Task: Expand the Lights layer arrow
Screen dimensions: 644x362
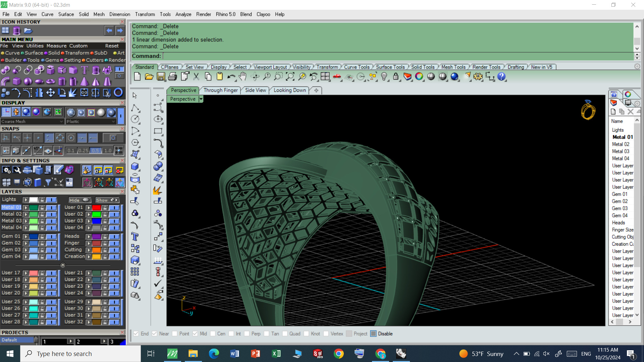Action: 25,200
